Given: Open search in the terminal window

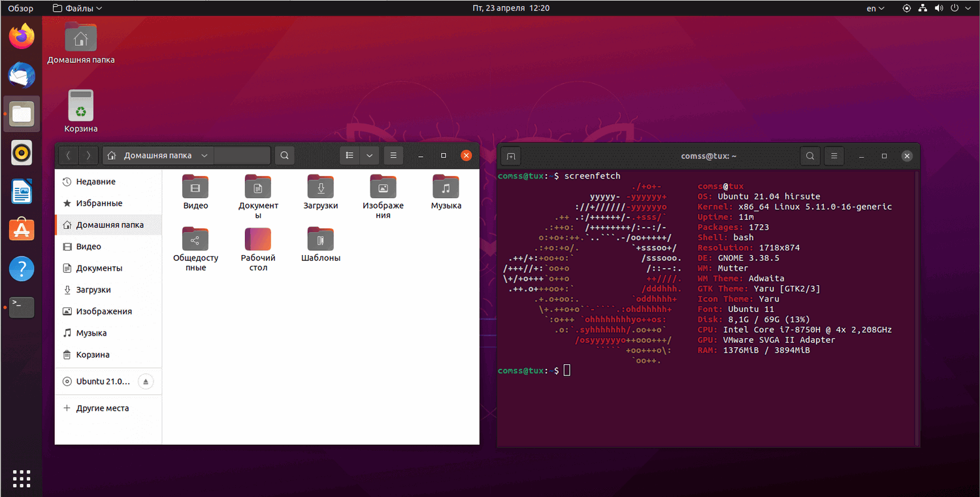Looking at the screenshot, I should (x=810, y=156).
